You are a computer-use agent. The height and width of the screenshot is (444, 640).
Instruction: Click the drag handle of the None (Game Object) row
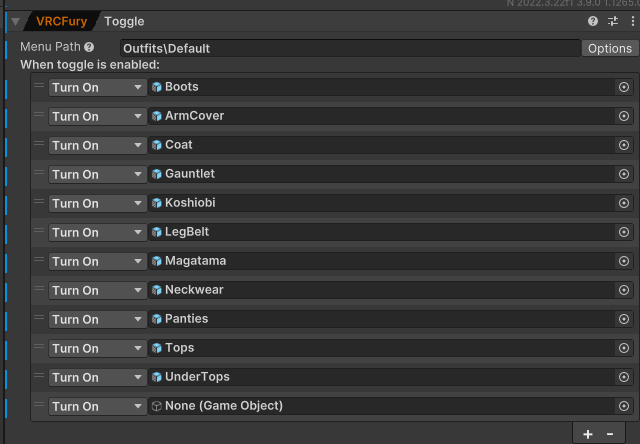point(39,404)
